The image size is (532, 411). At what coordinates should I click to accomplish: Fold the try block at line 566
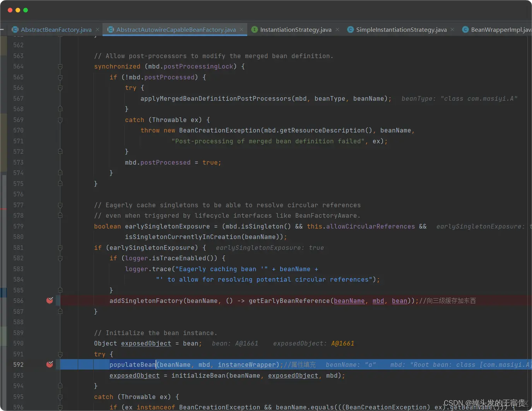click(x=60, y=88)
